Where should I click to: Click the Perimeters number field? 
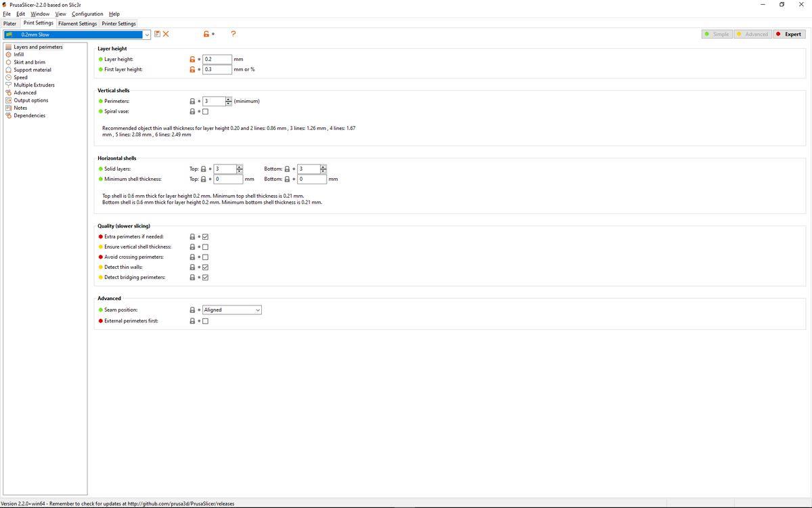[x=214, y=101]
